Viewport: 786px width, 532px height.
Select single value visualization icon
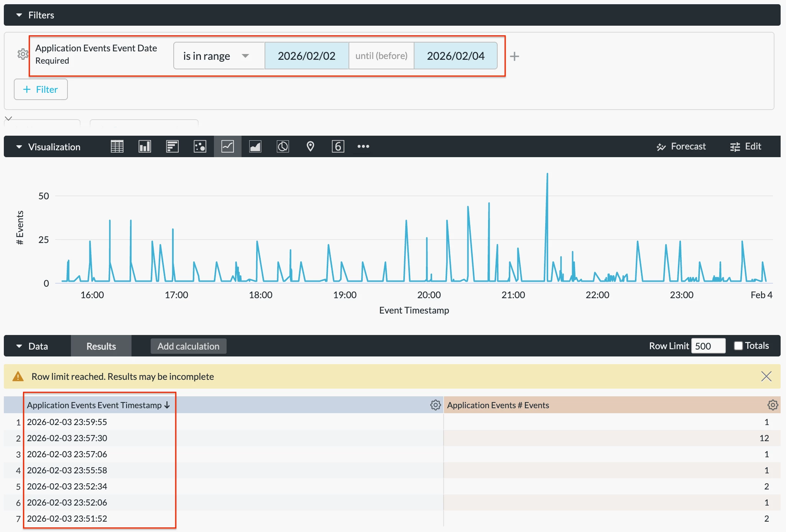click(338, 146)
